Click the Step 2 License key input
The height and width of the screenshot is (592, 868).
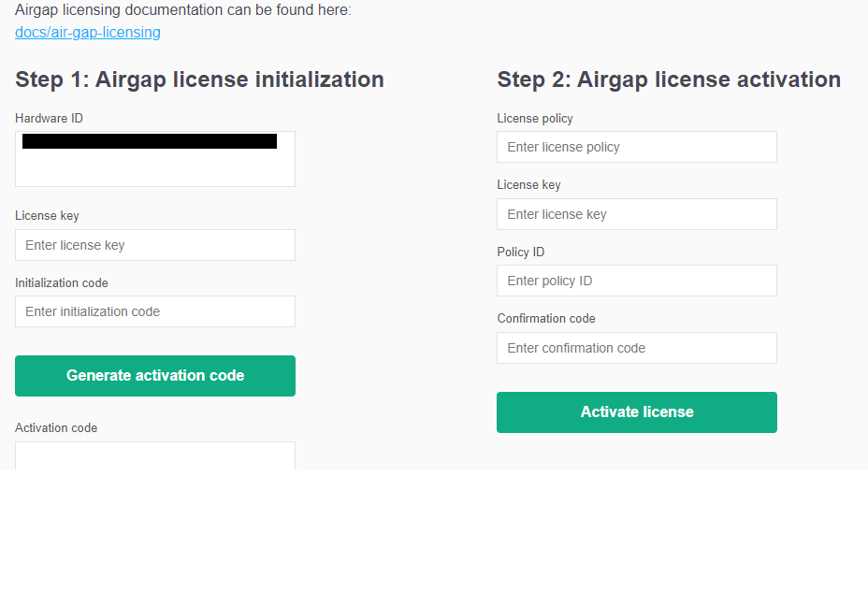[x=636, y=214]
